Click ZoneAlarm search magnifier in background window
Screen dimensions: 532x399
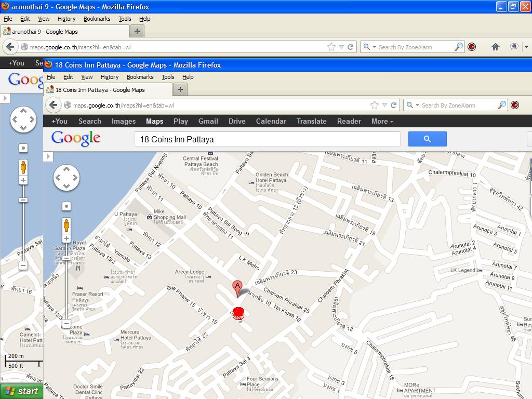459,47
